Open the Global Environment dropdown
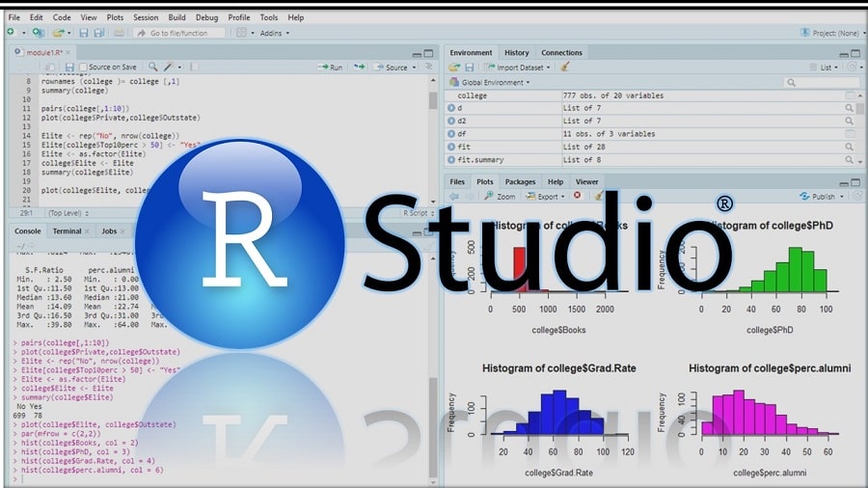The height and width of the screenshot is (488, 868). click(x=490, y=82)
